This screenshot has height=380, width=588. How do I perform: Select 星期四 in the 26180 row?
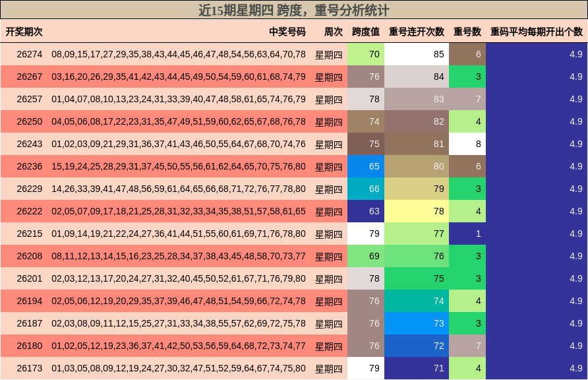click(x=328, y=346)
